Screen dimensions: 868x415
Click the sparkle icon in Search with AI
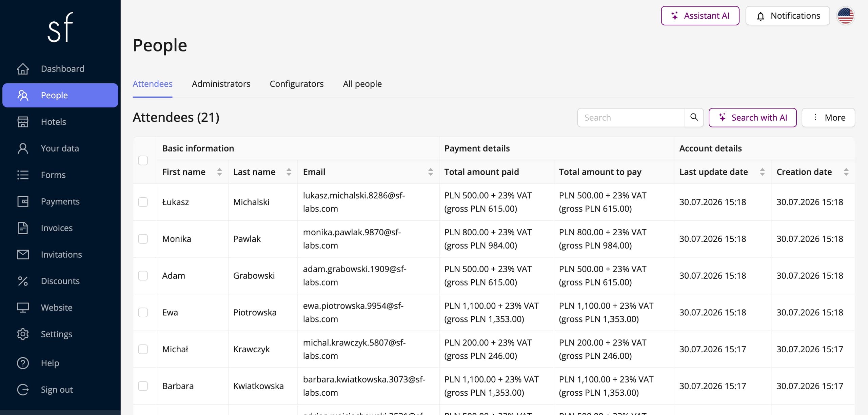pos(722,117)
